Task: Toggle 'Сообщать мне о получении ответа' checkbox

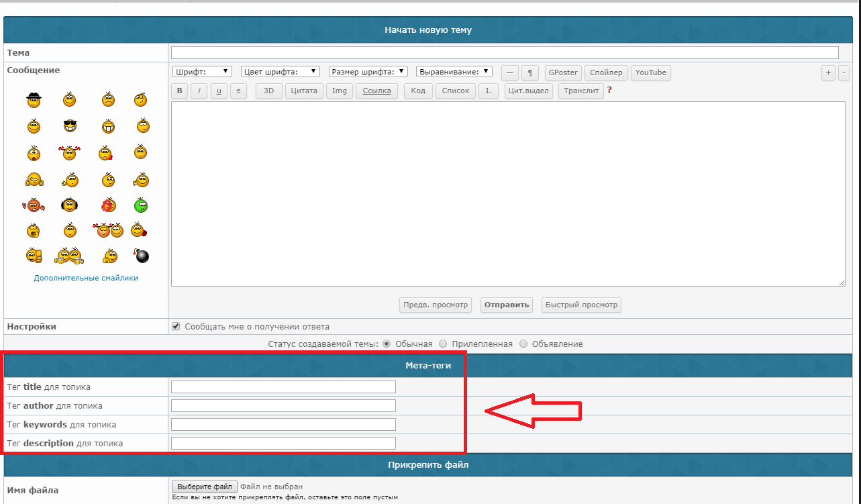Action: click(176, 327)
